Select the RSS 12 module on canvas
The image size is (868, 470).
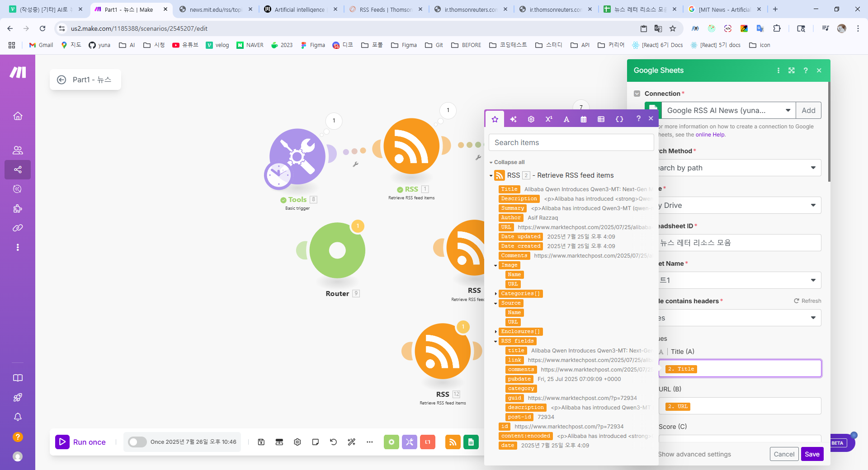[x=443, y=351]
